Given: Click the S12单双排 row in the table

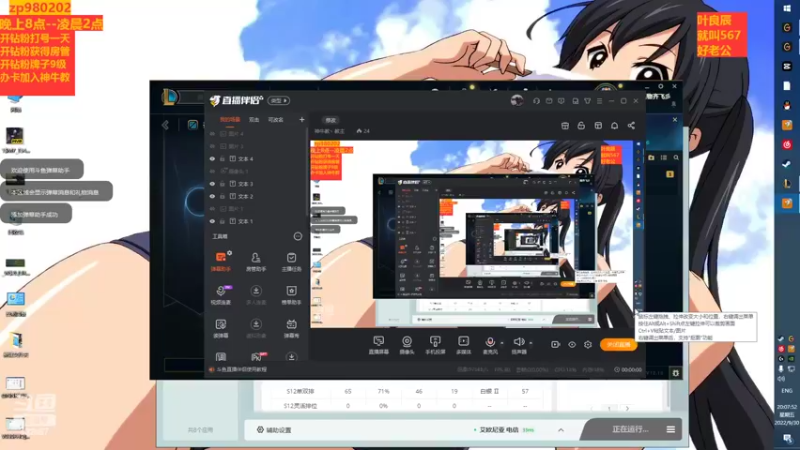Looking at the screenshot, I should (x=407, y=391).
